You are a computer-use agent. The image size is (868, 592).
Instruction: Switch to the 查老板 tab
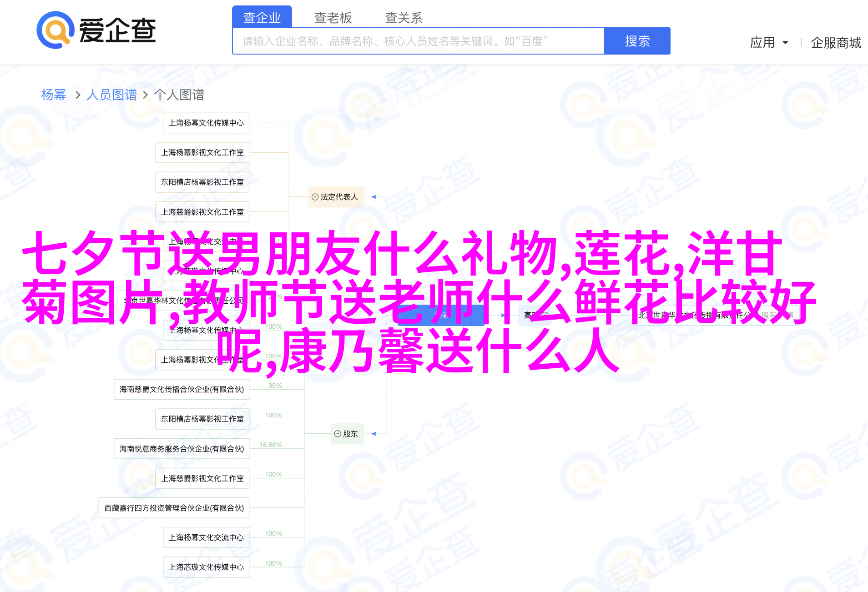[x=333, y=17]
